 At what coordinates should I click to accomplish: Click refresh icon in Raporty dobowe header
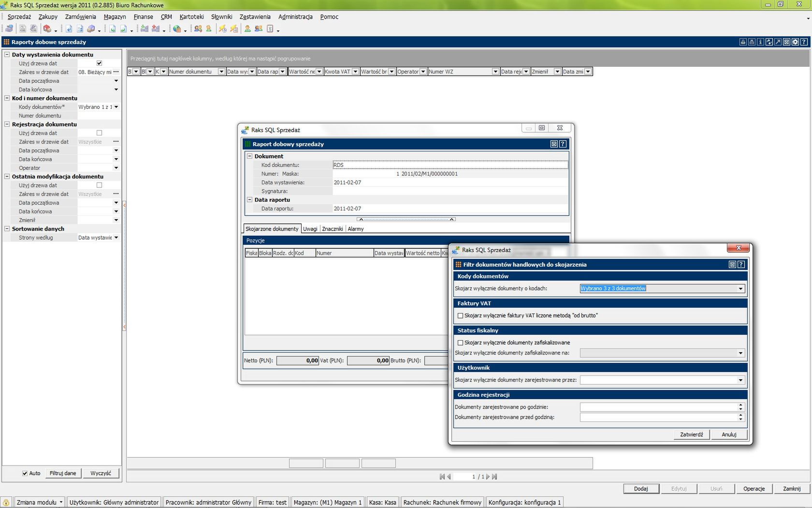(x=769, y=42)
